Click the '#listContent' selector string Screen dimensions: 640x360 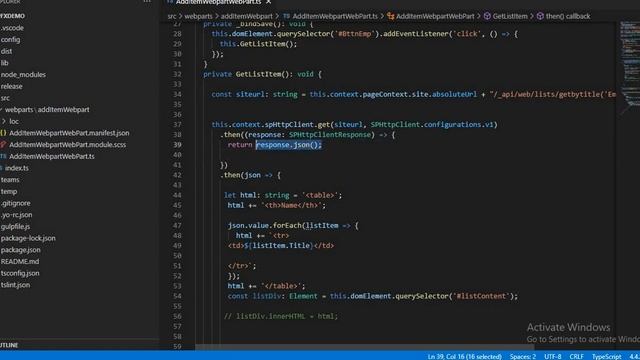(481, 296)
